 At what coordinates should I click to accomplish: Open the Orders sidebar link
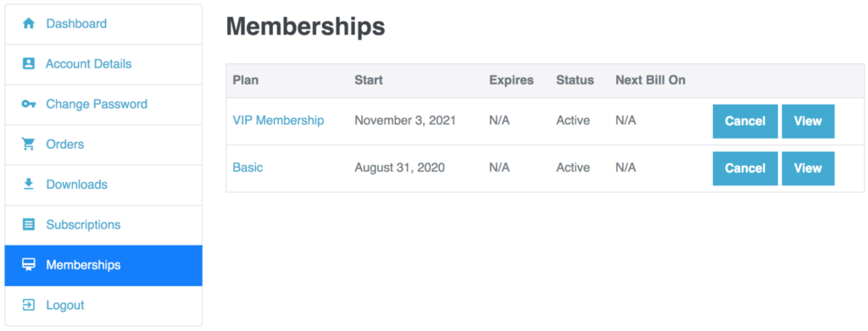pos(103,145)
